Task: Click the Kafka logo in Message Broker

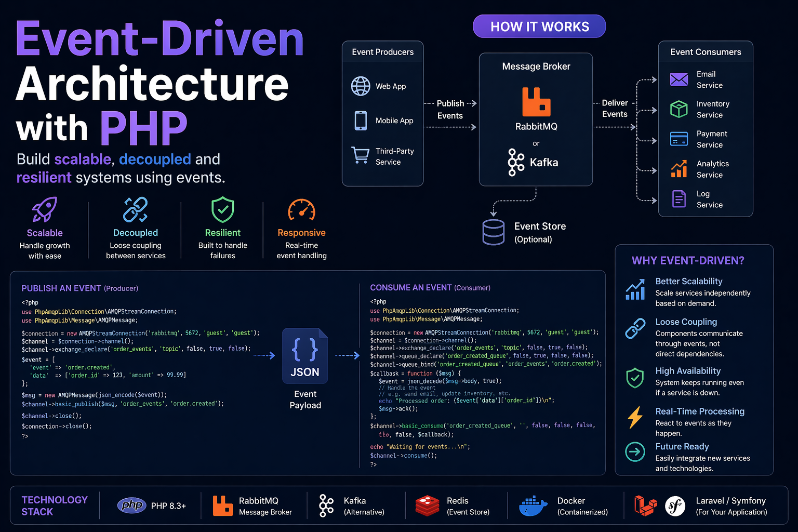Action: [516, 162]
